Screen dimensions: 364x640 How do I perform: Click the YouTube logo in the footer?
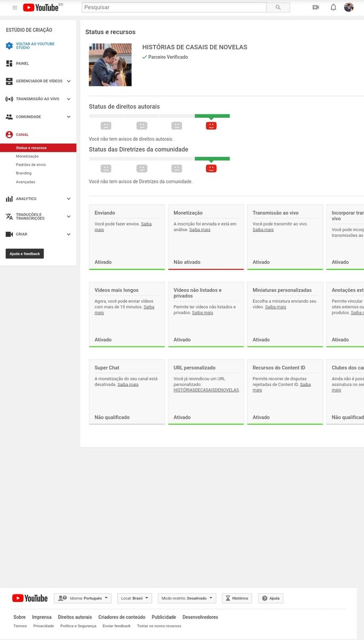point(30,598)
